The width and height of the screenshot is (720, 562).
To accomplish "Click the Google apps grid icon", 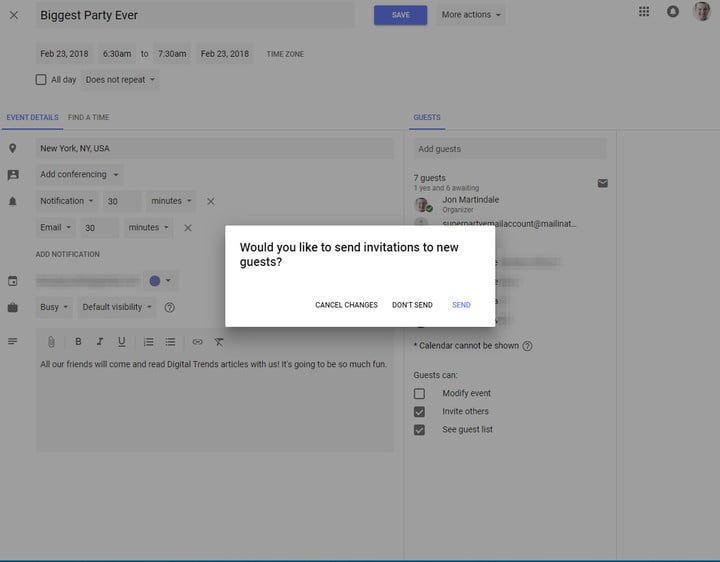I will 644,12.
